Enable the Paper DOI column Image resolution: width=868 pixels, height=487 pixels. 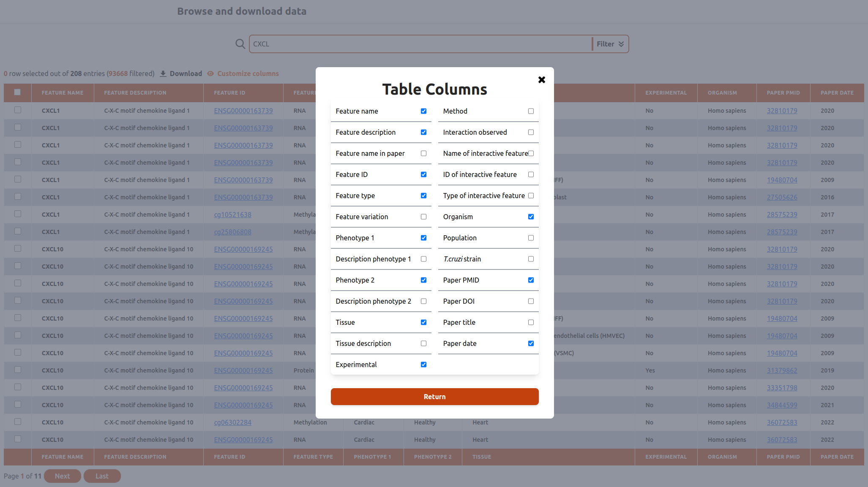(x=531, y=301)
